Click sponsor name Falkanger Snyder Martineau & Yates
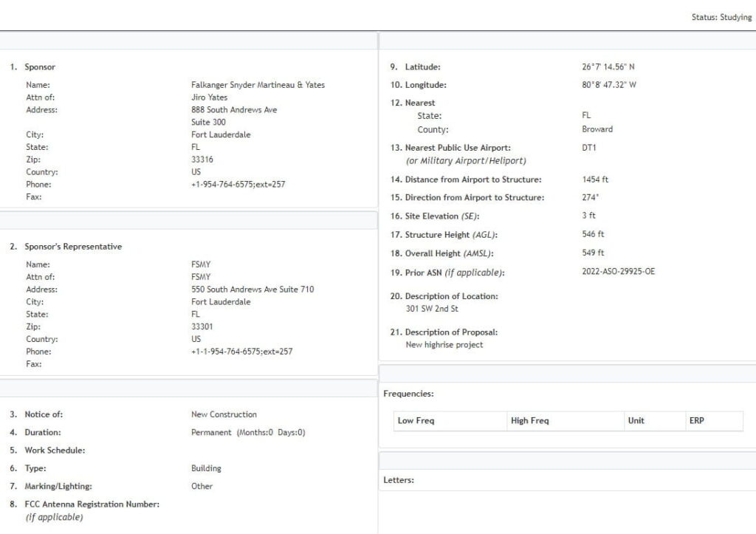Image resolution: width=756 pixels, height=534 pixels. pyautogui.click(x=258, y=85)
